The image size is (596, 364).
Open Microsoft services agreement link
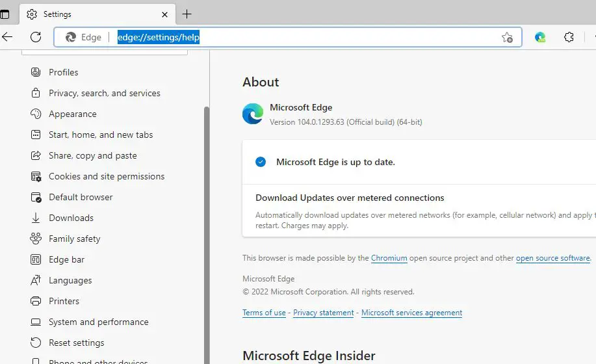[x=411, y=313]
